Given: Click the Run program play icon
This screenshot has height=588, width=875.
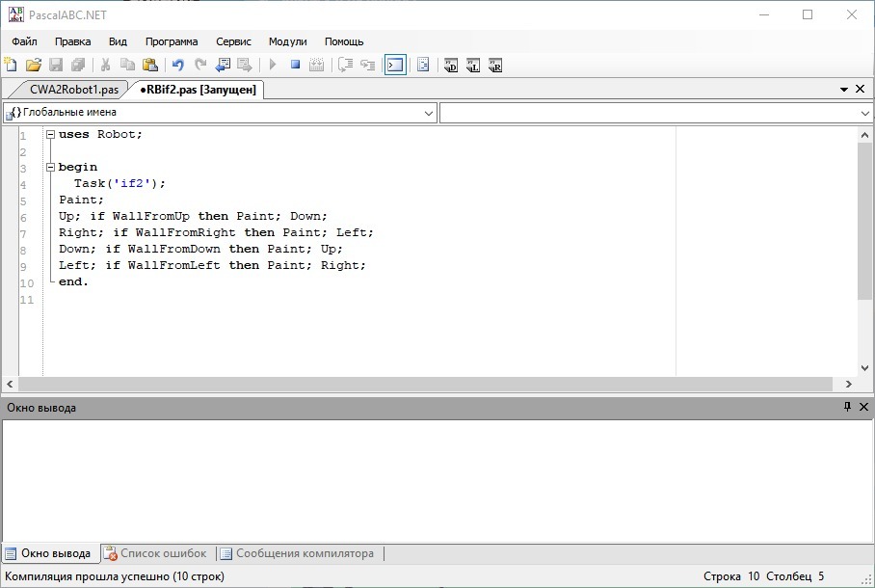Looking at the screenshot, I should (273, 66).
